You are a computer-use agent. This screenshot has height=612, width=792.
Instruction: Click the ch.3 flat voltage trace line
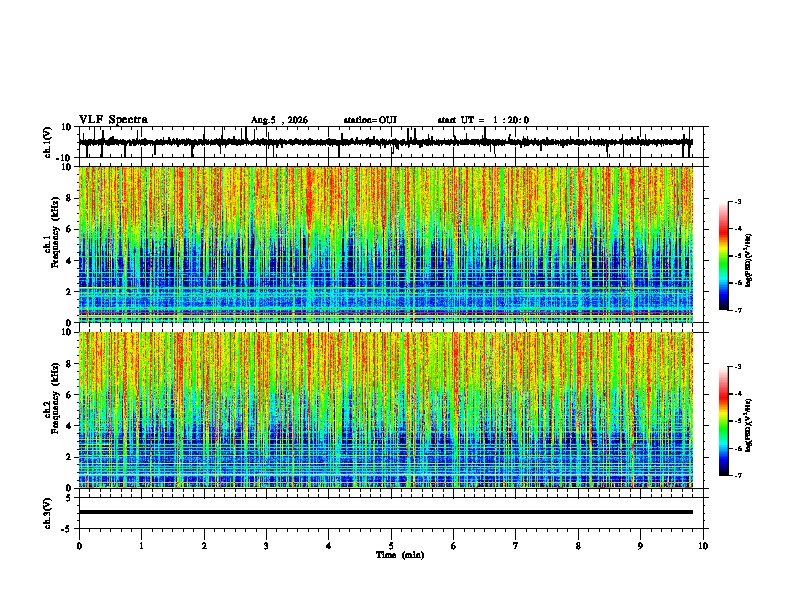click(x=386, y=512)
